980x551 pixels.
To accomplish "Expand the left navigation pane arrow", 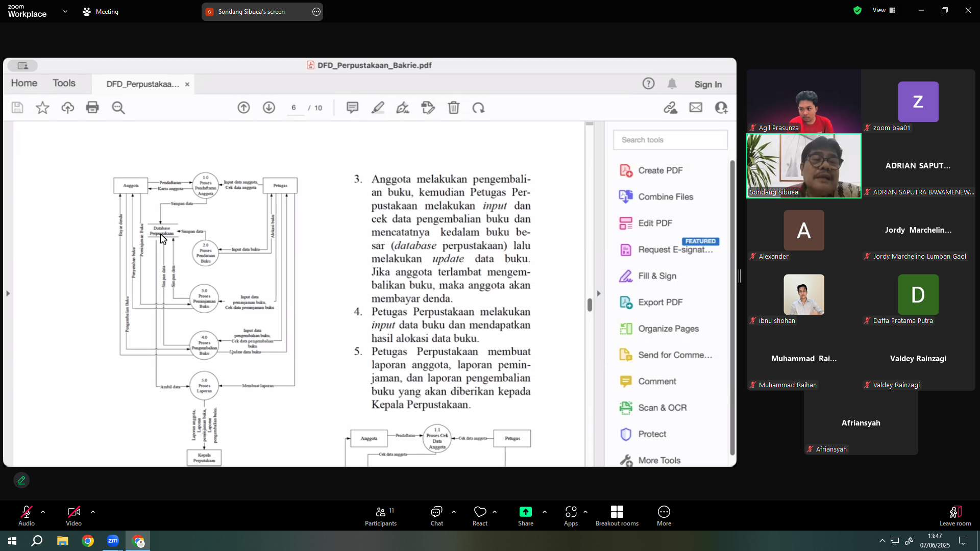I will pyautogui.click(x=8, y=293).
